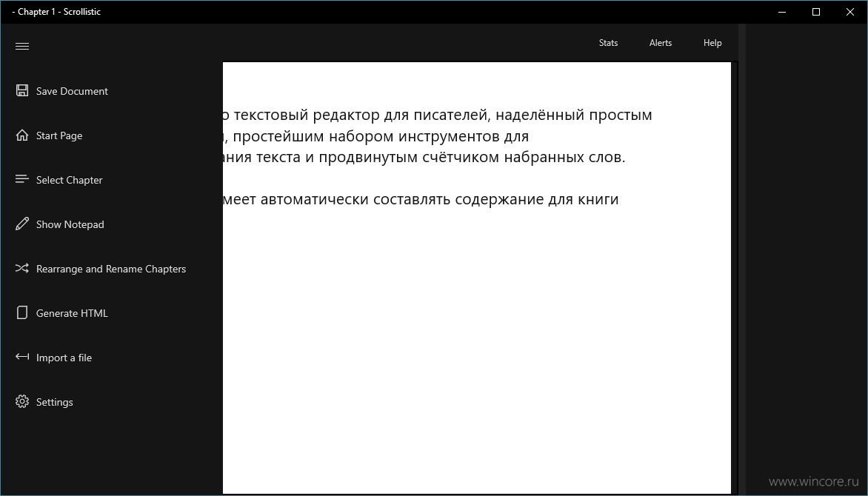Open Select Chapter
The height and width of the screenshot is (496, 868).
pyautogui.click(x=69, y=180)
